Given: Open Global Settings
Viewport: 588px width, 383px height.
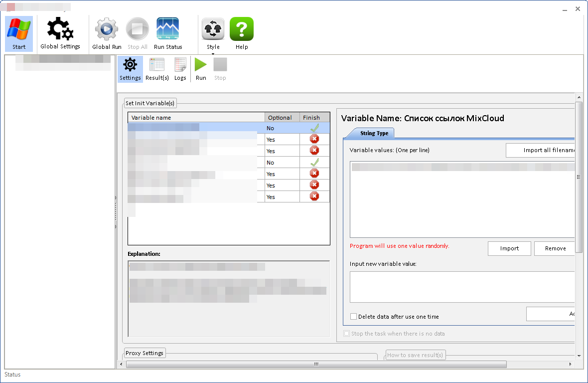Looking at the screenshot, I should [x=60, y=33].
